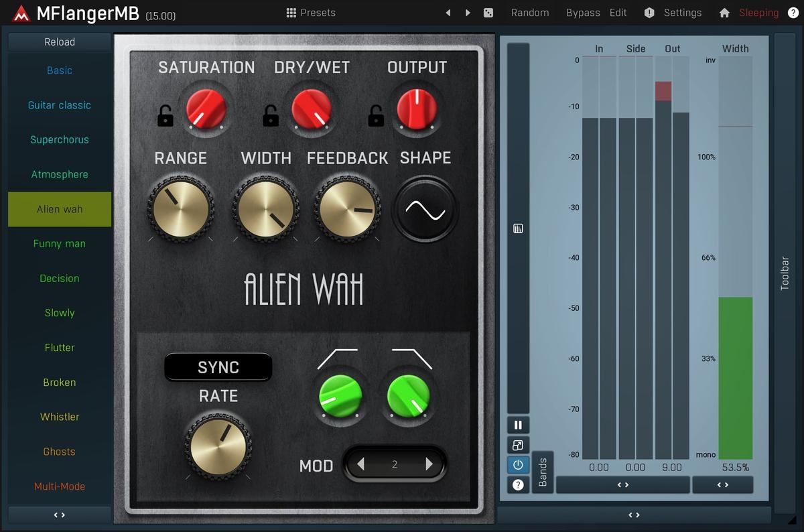The height and width of the screenshot is (532, 804).
Task: Click the home icon beside Sleeping
Action: pyautogui.click(x=724, y=13)
